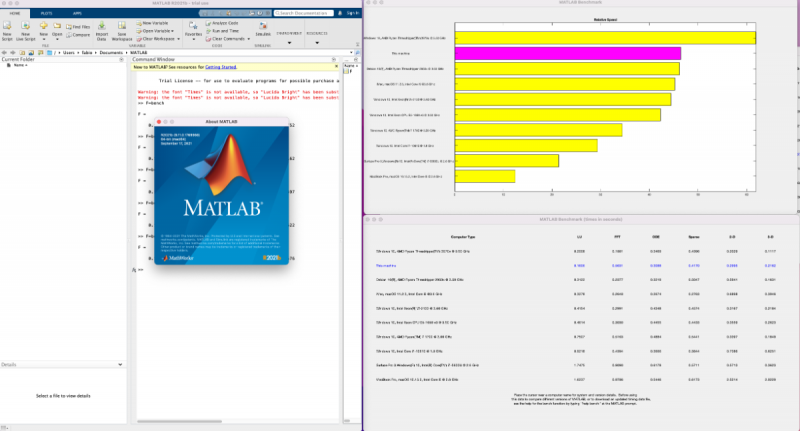Open Current Folder panel actions menu
The image size is (800, 431).
[x=121, y=60]
